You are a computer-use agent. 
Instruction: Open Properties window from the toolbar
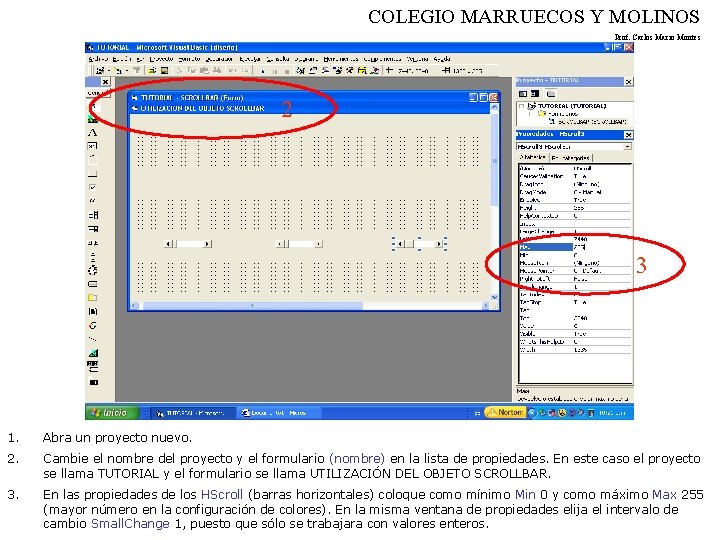click(x=313, y=70)
